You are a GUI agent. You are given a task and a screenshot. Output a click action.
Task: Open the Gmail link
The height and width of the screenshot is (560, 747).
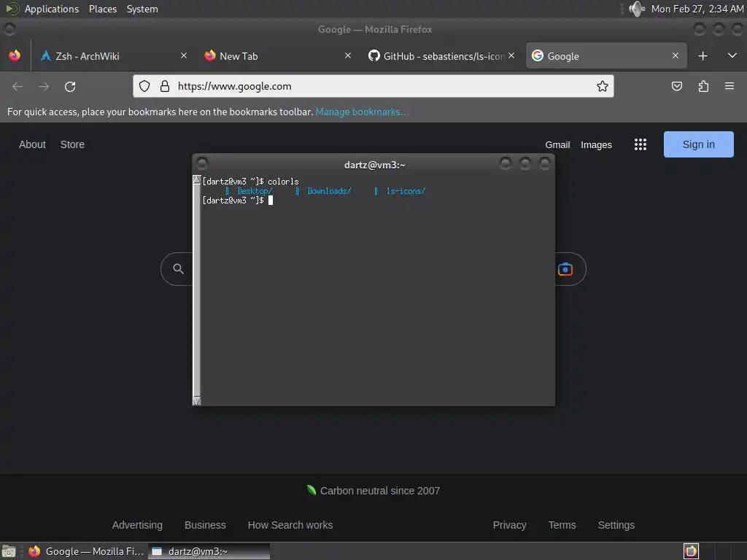click(557, 145)
